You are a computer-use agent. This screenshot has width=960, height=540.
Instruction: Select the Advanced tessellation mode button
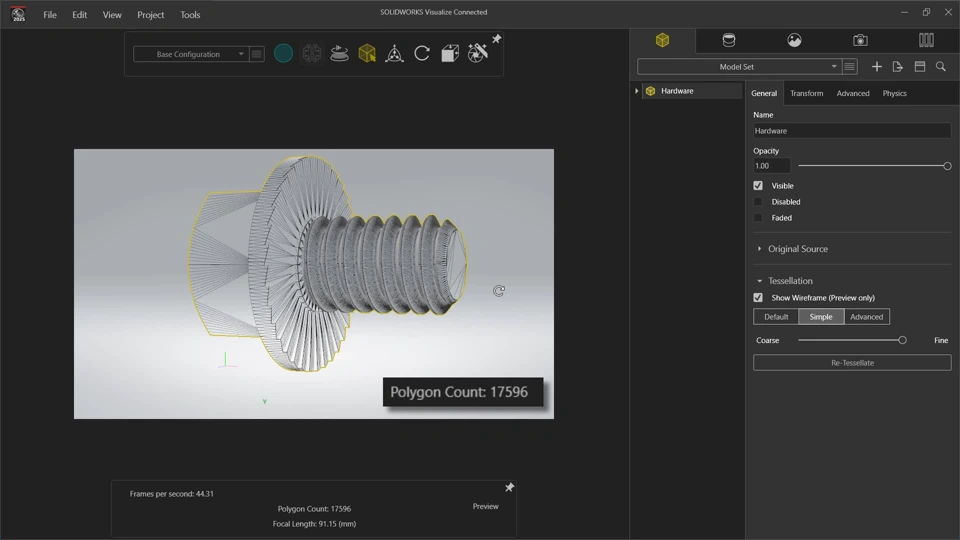coord(866,317)
